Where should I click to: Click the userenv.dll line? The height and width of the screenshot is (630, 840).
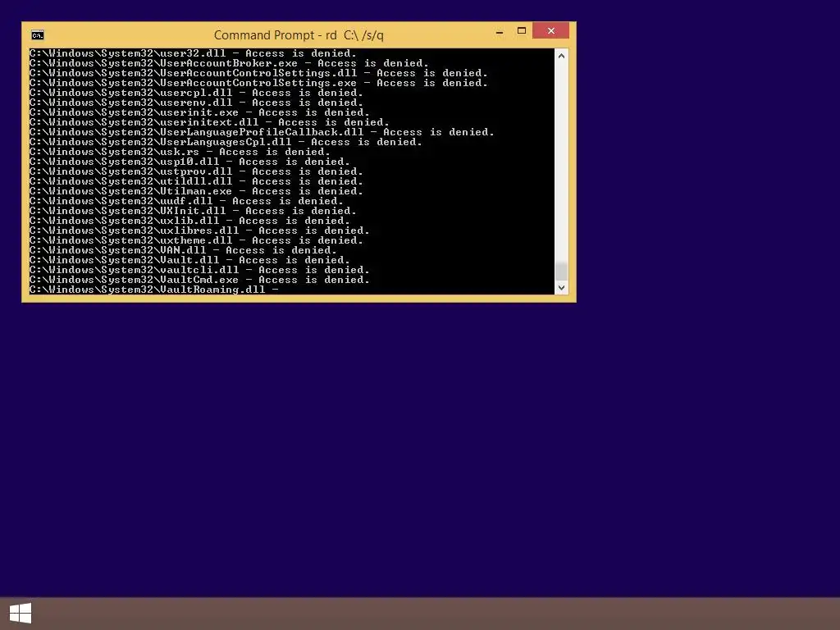tap(196, 103)
